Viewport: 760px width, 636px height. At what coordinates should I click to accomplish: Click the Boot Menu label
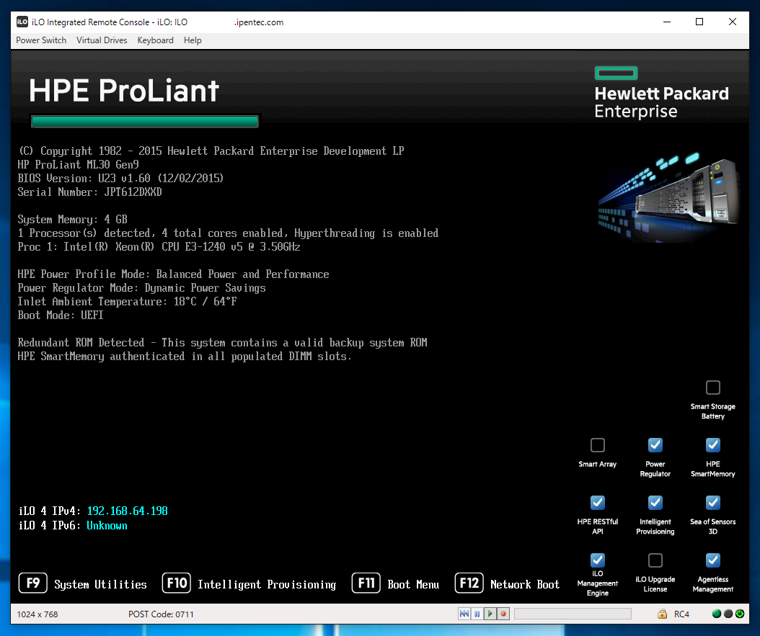click(x=413, y=585)
